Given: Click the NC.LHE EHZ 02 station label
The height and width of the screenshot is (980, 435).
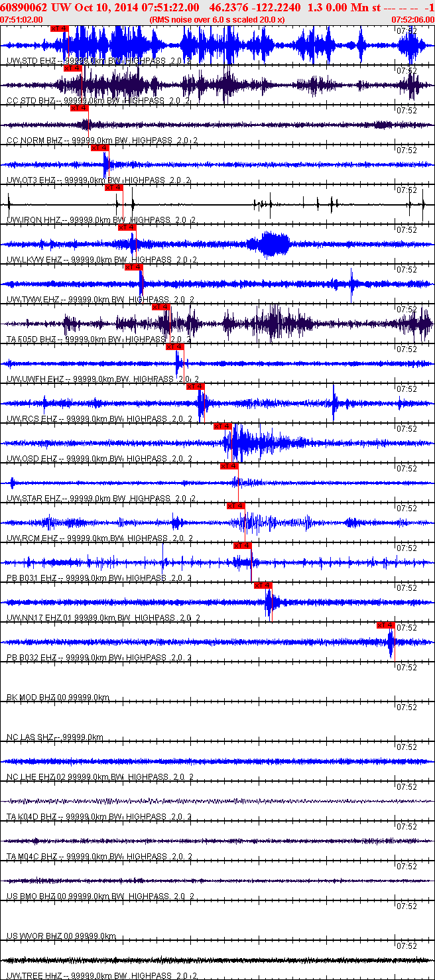Looking at the screenshot, I should coord(37,777).
